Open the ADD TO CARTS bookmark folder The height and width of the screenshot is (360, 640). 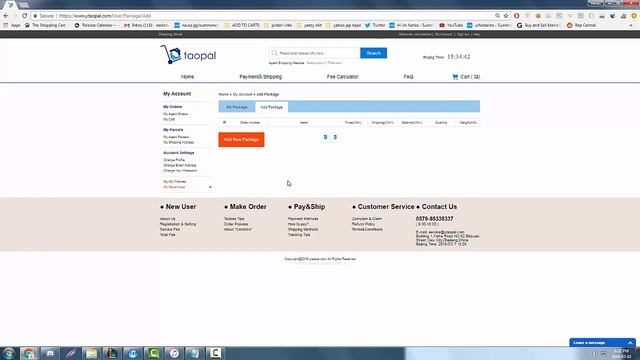click(242, 25)
